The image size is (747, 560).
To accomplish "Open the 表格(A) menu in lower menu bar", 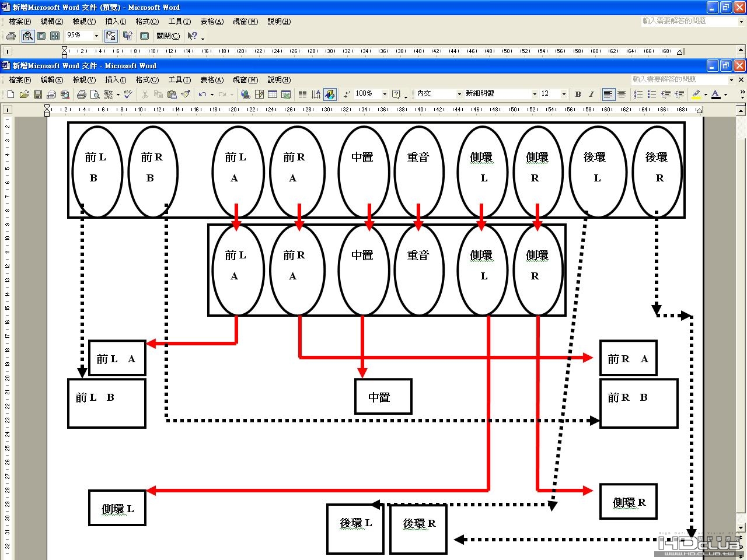I will [x=212, y=80].
